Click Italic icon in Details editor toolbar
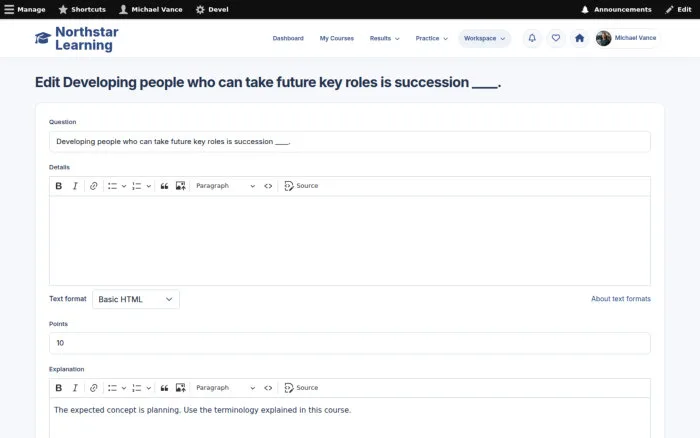This screenshot has height=438, width=700. pos(75,186)
